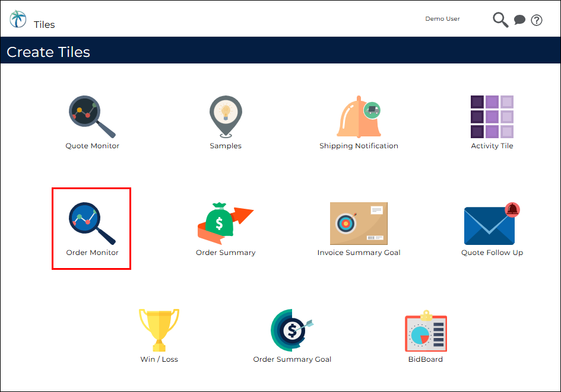This screenshot has width=561, height=392.
Task: Click the Order Monitor label
Action: coord(92,253)
